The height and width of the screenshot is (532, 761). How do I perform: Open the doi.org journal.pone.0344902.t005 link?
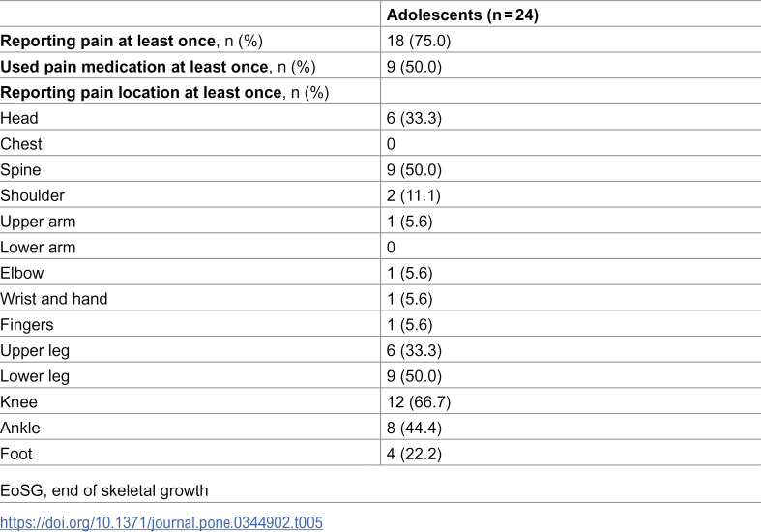[161, 522]
